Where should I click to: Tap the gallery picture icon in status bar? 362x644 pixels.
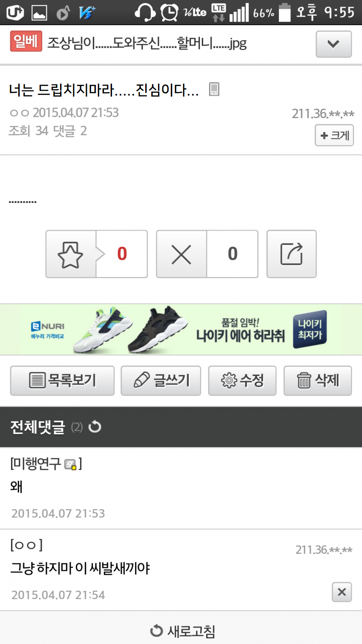[x=39, y=13]
